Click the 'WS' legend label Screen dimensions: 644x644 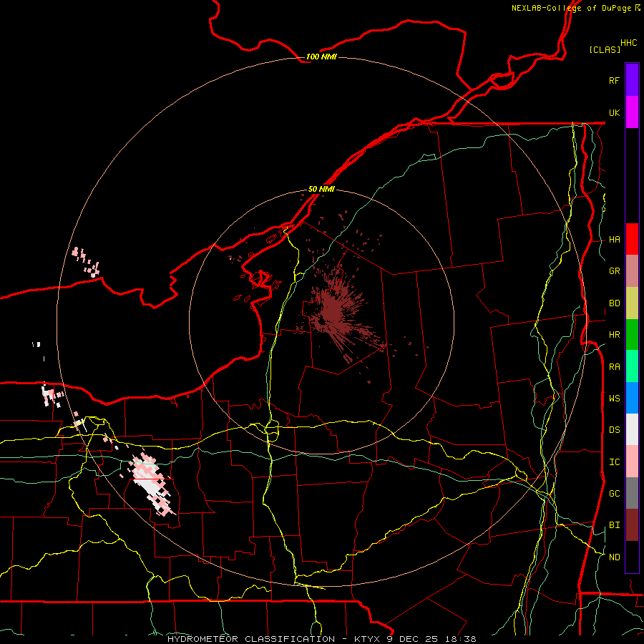[x=615, y=399]
